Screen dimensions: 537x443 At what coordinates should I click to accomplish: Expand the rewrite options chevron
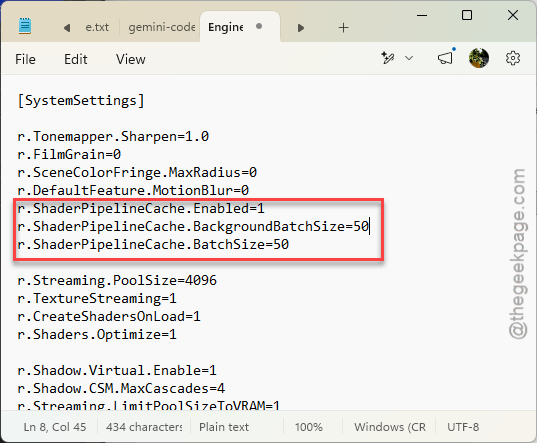tap(409, 58)
